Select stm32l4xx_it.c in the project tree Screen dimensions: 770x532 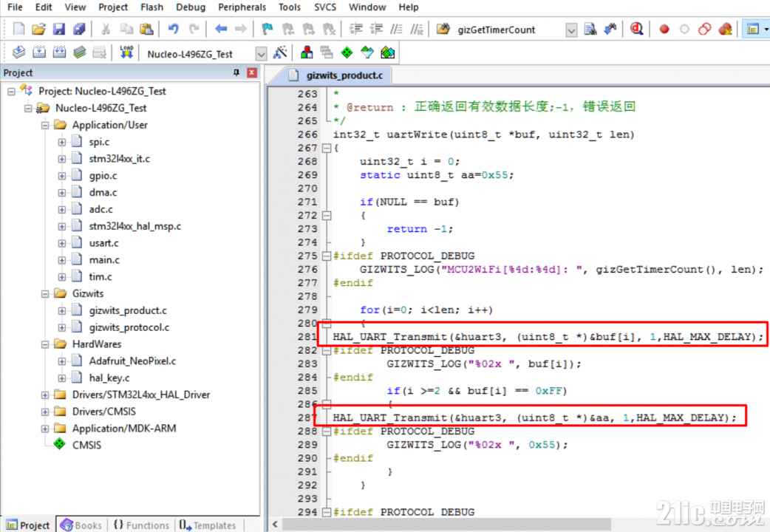point(119,159)
